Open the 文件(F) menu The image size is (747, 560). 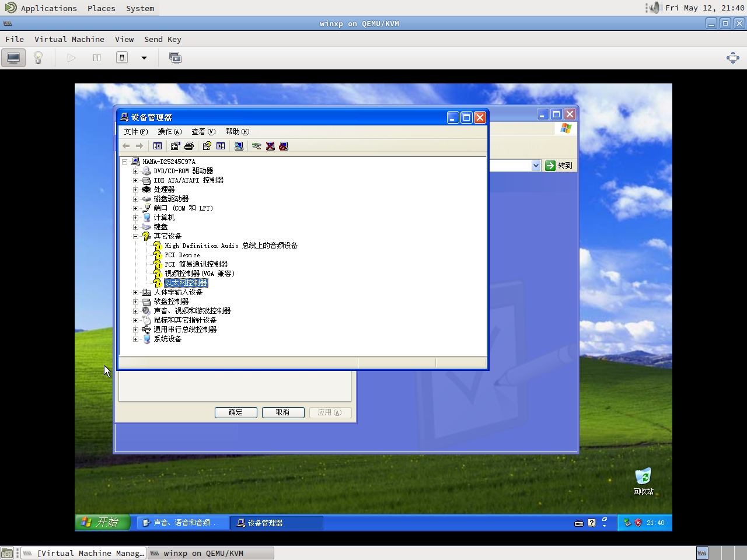[135, 132]
